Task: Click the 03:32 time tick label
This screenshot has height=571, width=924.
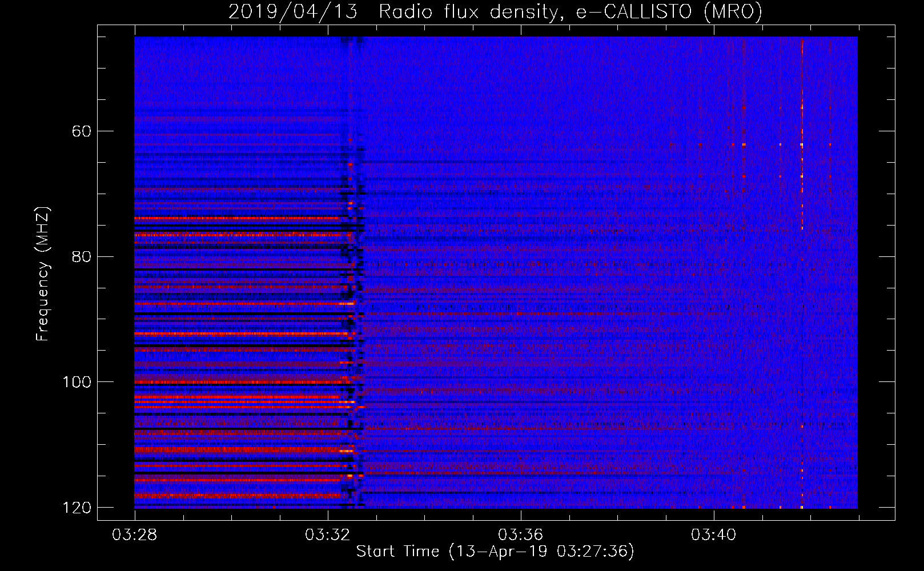Action: 328,535
